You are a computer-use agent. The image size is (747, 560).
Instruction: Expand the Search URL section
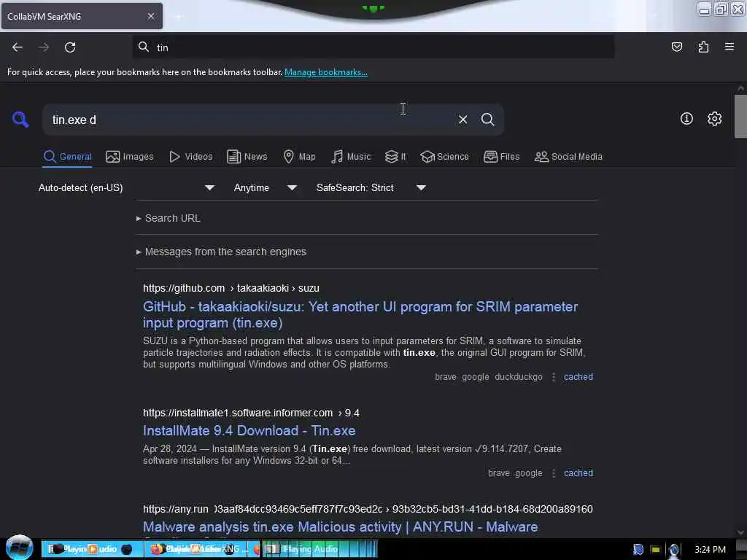[x=169, y=218]
